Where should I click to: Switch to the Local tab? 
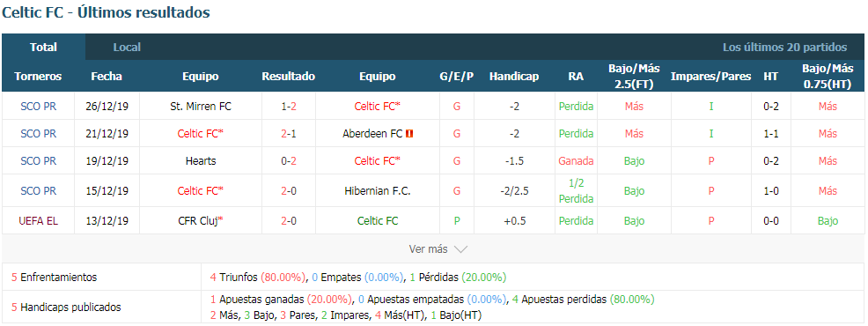(x=127, y=47)
